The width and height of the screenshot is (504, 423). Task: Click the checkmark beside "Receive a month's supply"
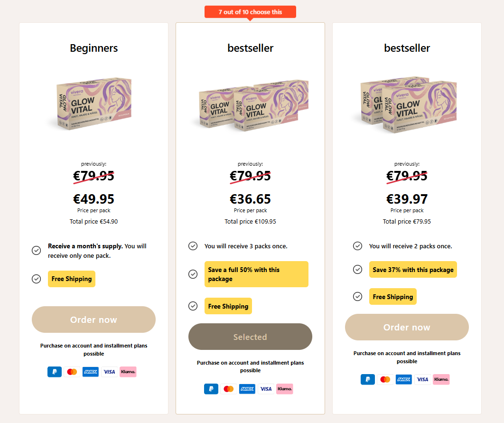(x=36, y=251)
